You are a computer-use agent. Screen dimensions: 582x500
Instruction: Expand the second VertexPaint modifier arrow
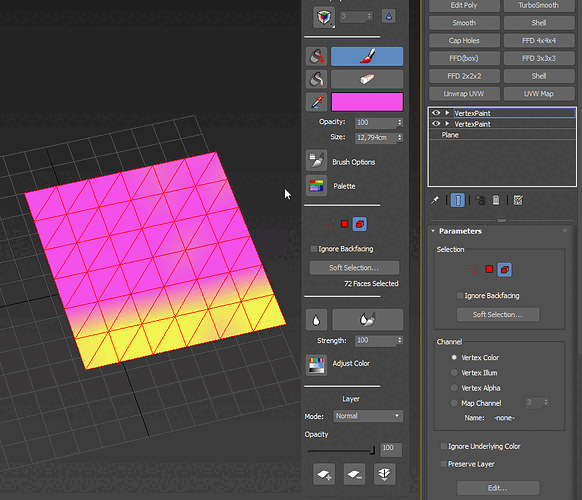[447, 124]
